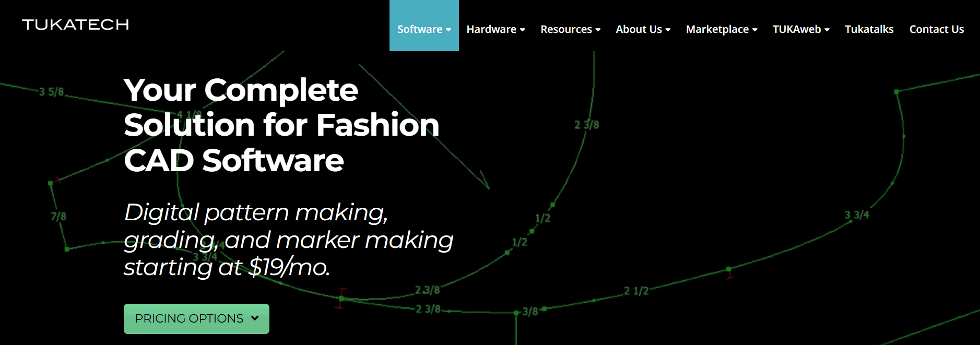Viewport: 980px width, 345px height.
Task: Click the chevron on the Pricing Options button
Action: (255, 318)
